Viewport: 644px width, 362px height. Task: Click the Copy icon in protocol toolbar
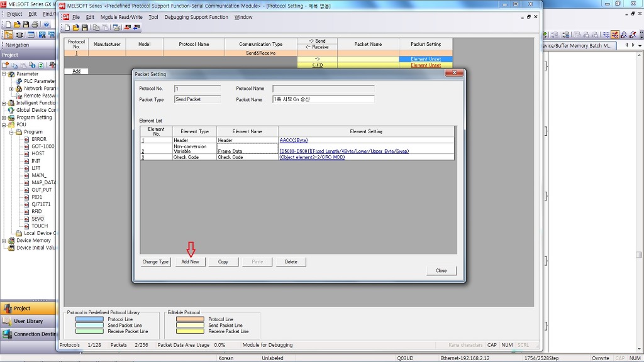click(96, 28)
